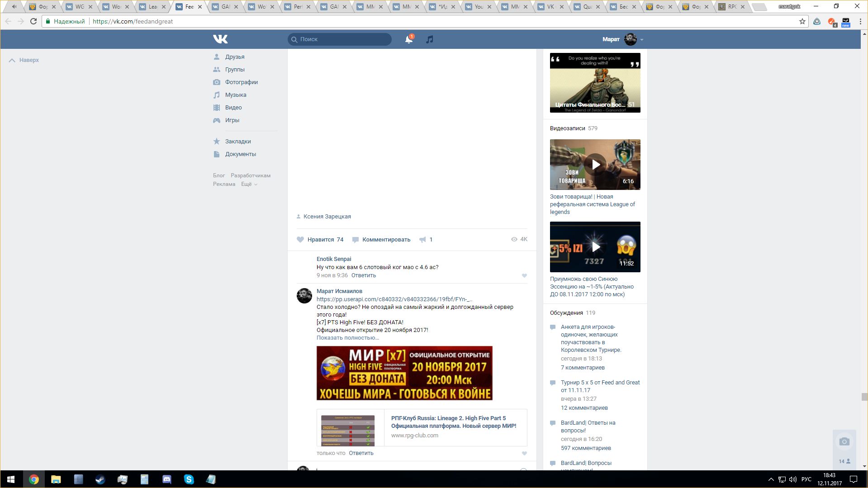Open comment speech bubble icon on post

click(x=356, y=240)
